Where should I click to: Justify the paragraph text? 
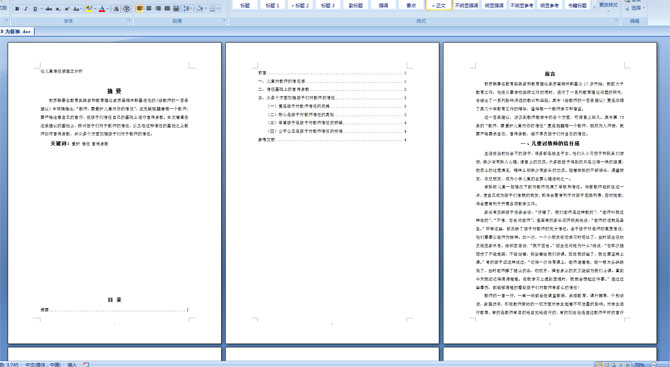point(167,9)
